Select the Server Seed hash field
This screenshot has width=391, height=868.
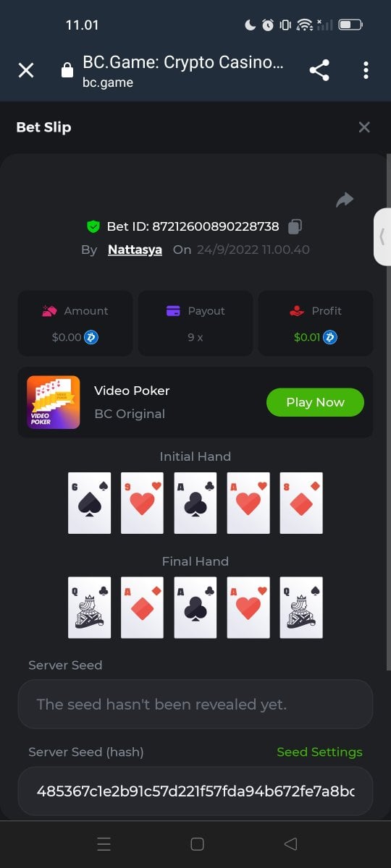tap(195, 791)
